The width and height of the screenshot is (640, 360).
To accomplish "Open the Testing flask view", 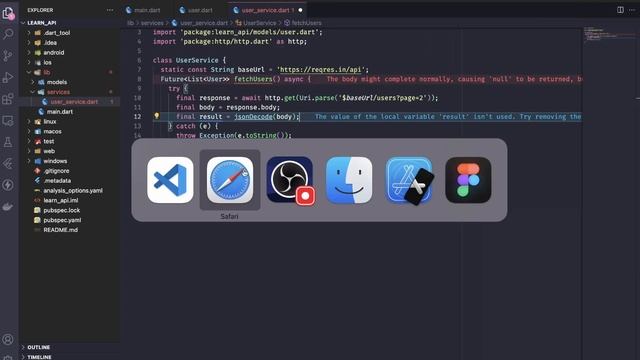I will 8,142.
